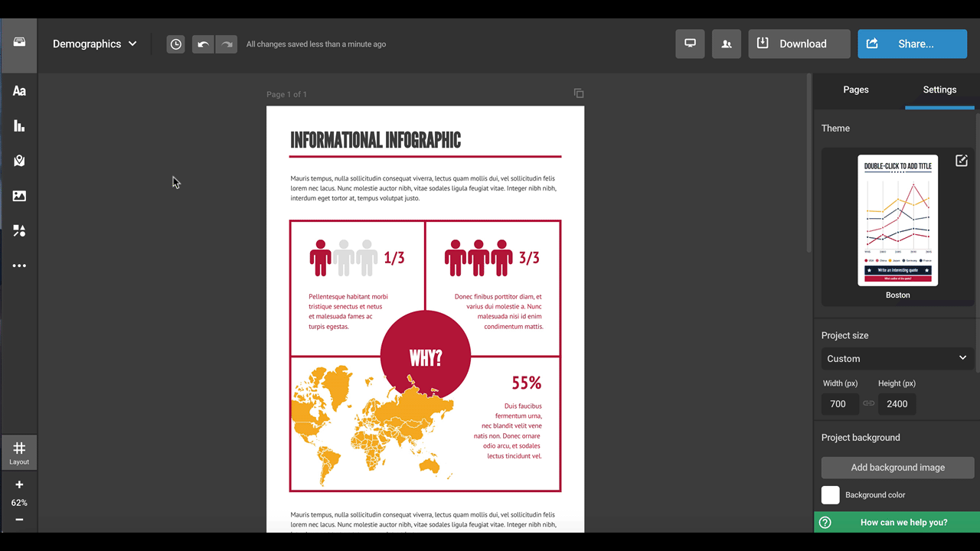
Task: Open the images panel in sidebar
Action: 19,196
